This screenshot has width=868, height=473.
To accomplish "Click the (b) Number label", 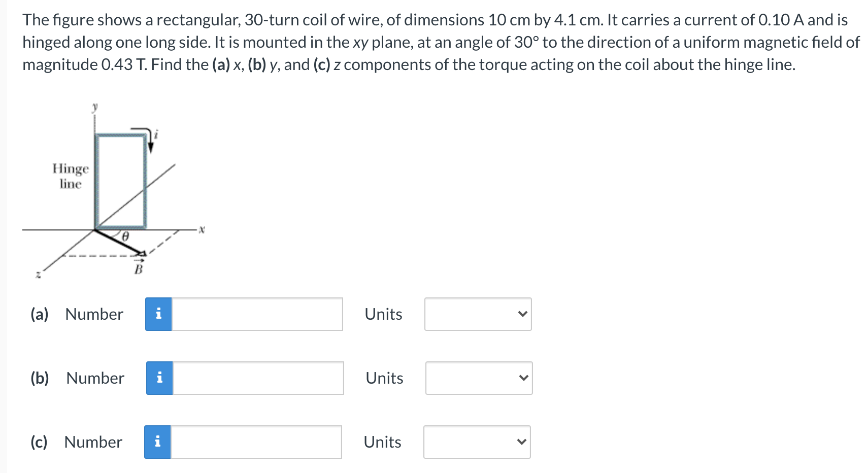I will pos(78,378).
